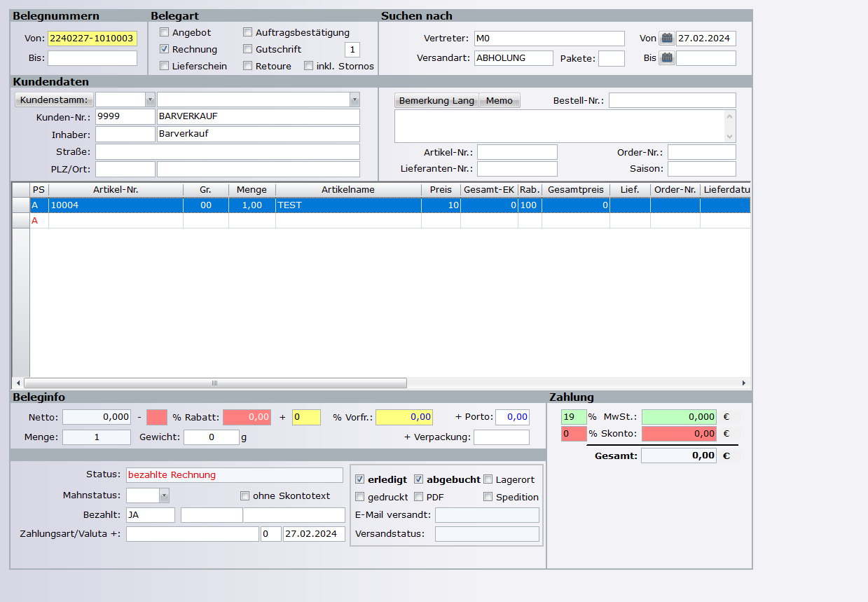
Task: Click the Belegnummern Von field
Action: click(92, 39)
